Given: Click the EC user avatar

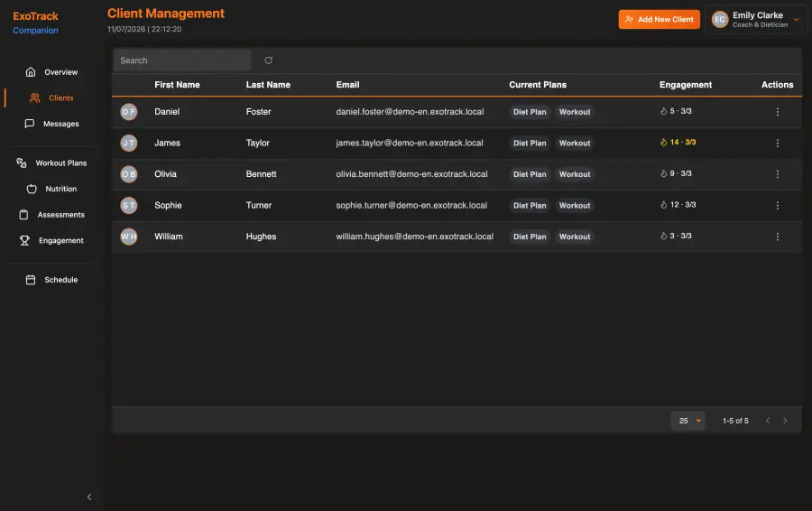Looking at the screenshot, I should coord(719,20).
